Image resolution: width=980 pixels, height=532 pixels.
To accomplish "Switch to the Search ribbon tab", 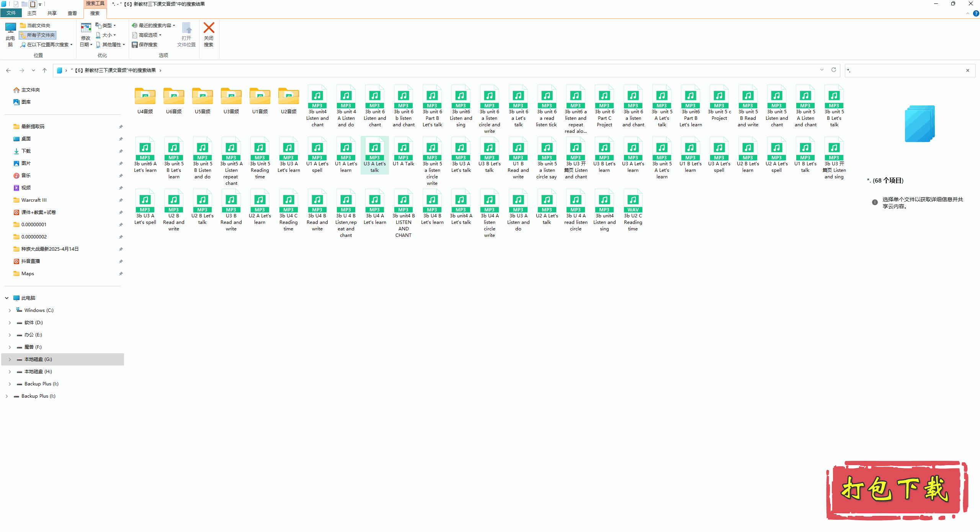I will [x=95, y=13].
